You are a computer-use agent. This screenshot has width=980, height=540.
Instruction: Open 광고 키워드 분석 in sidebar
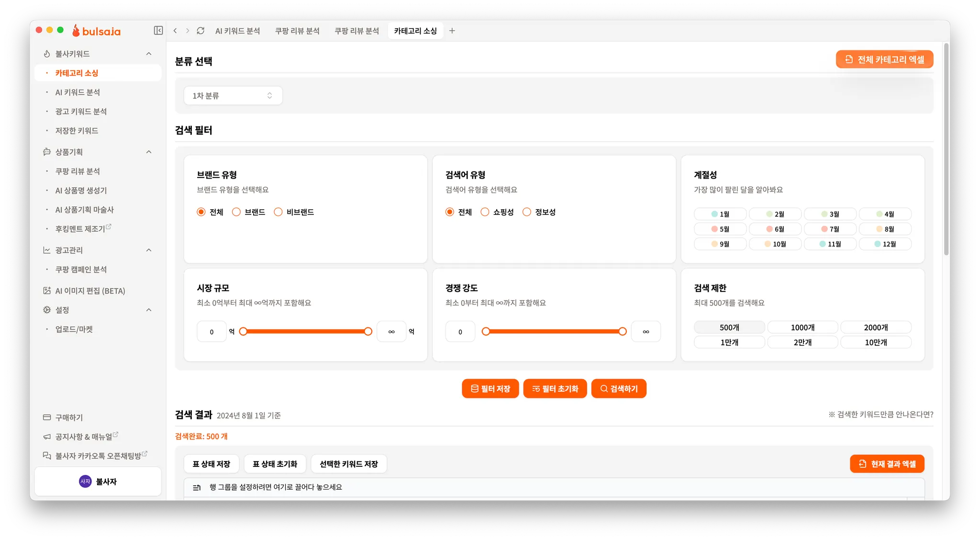point(81,111)
